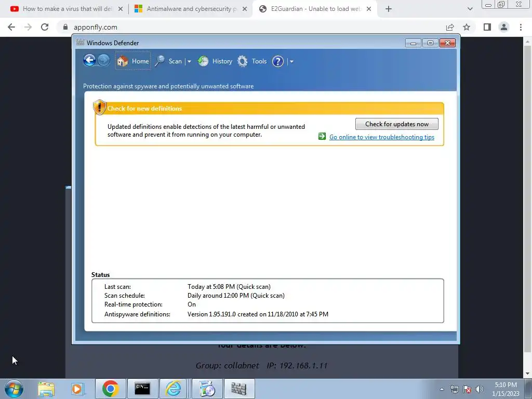The image size is (532, 399).
Task: Open the Windows Start menu
Action: pyautogui.click(x=14, y=389)
